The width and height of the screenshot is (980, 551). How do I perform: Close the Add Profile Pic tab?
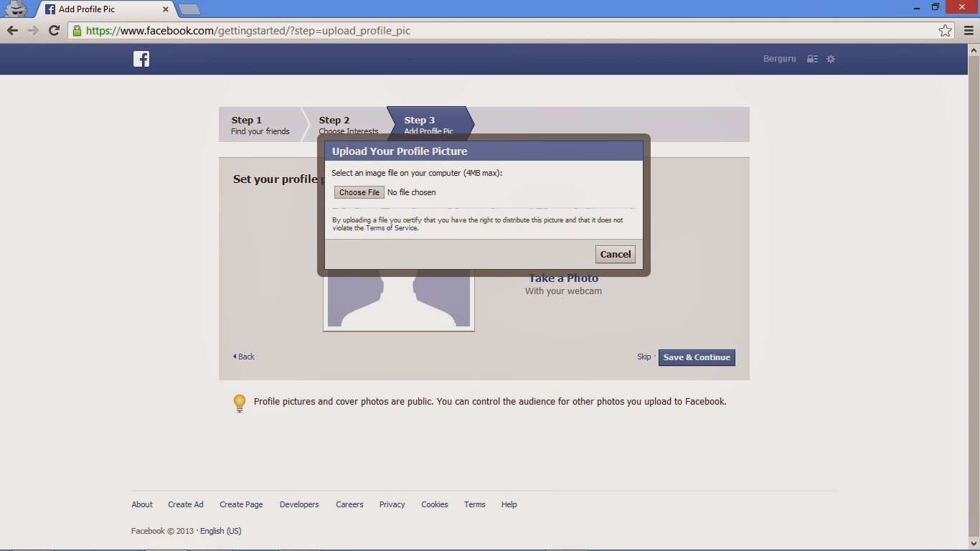[166, 9]
